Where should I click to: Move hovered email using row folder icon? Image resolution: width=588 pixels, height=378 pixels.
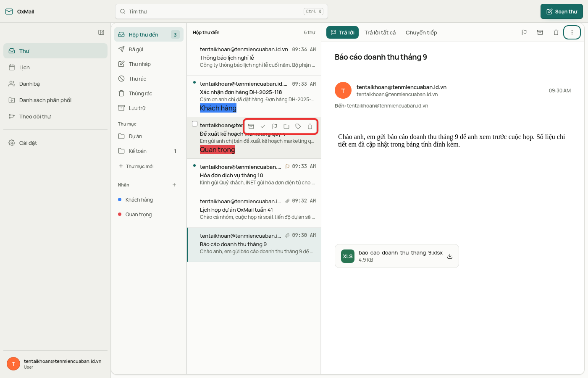pyautogui.click(x=286, y=126)
